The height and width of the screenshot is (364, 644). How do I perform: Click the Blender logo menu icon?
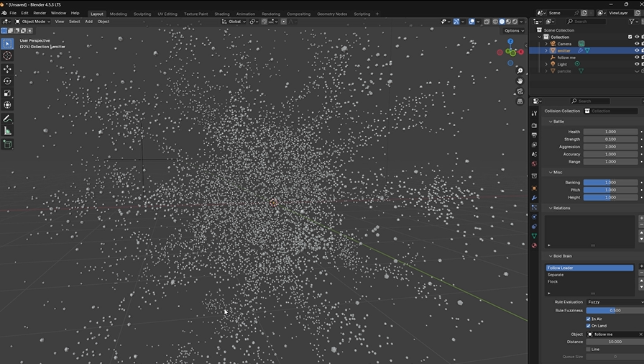click(4, 13)
